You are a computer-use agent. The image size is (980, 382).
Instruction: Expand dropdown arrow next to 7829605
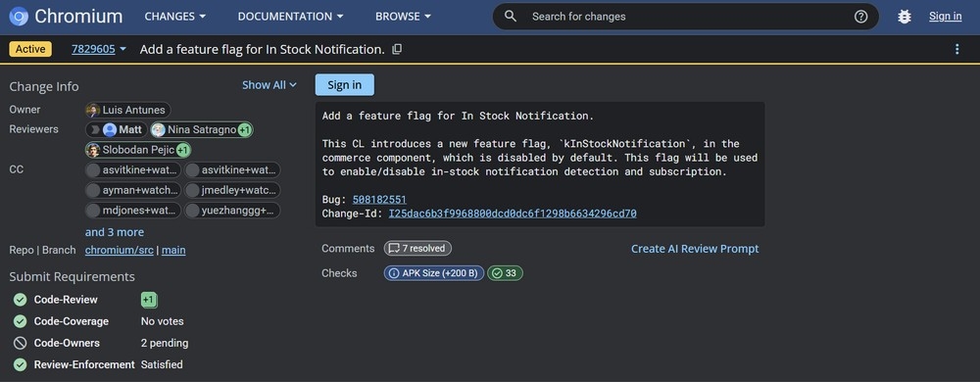point(123,49)
